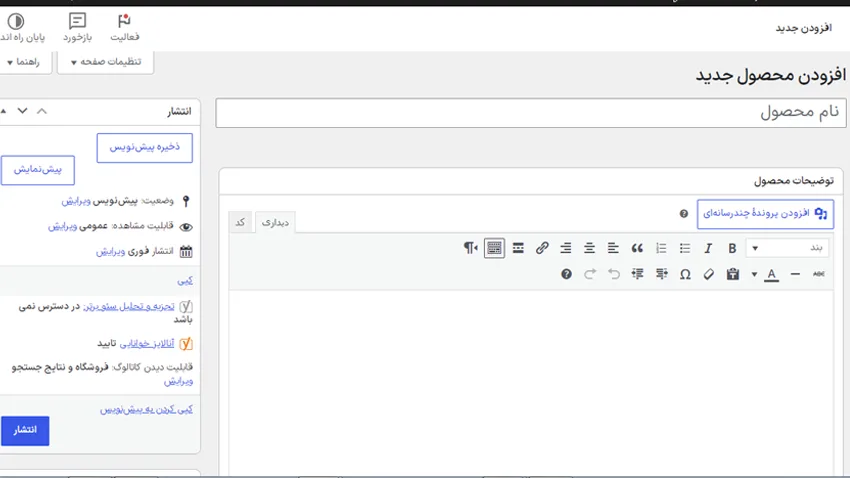Click the blue انتشار publish button
Image resolution: width=850 pixels, height=478 pixels.
coord(25,430)
